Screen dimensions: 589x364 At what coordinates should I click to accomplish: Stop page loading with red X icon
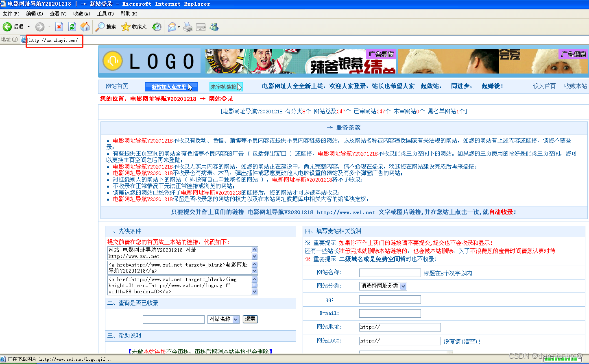pos(59,27)
